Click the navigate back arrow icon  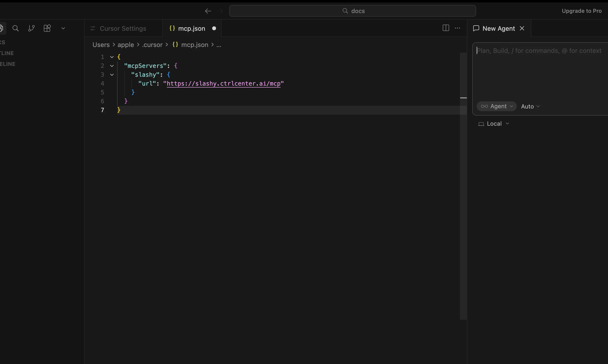coord(207,11)
